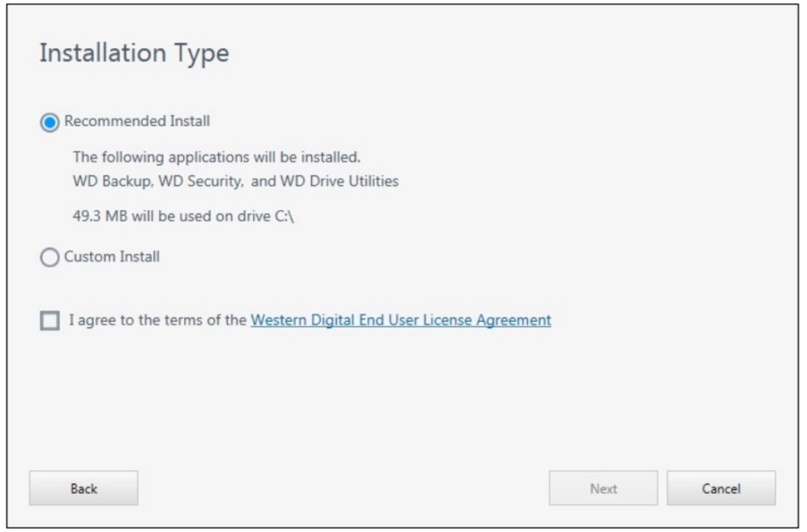Check the license agreement checkbox
This screenshot has height=532, width=807.
coord(50,320)
